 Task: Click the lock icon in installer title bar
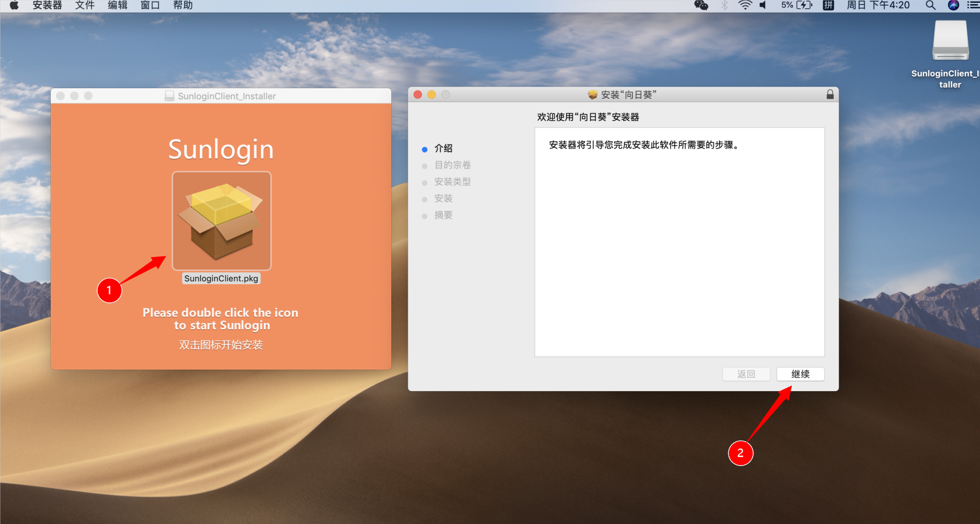(x=830, y=94)
